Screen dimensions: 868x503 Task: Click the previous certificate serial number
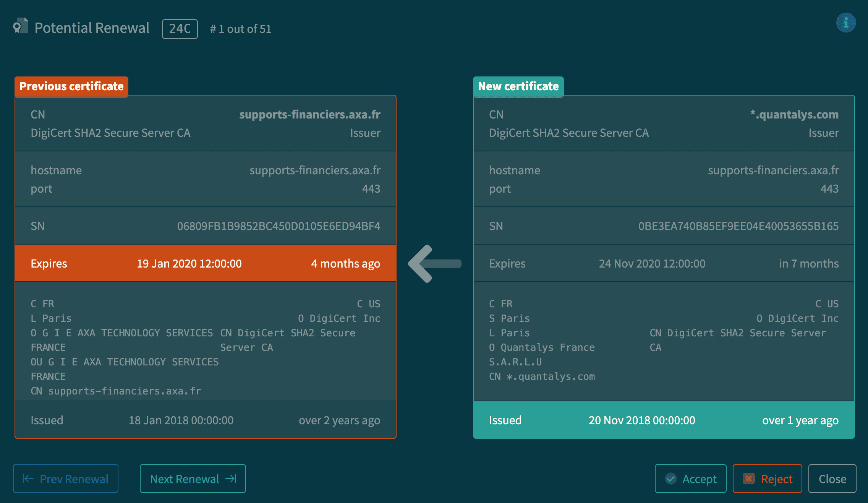(279, 226)
